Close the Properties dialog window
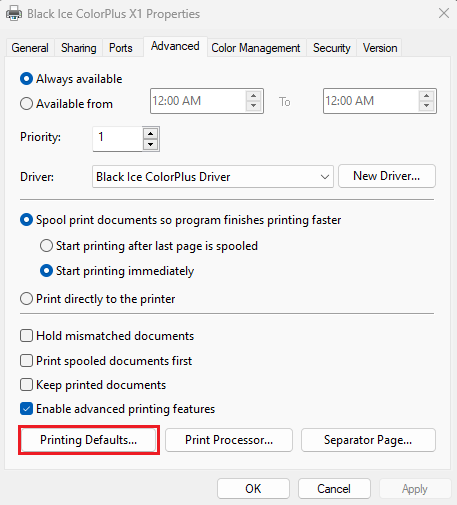The image size is (457, 505). click(444, 14)
